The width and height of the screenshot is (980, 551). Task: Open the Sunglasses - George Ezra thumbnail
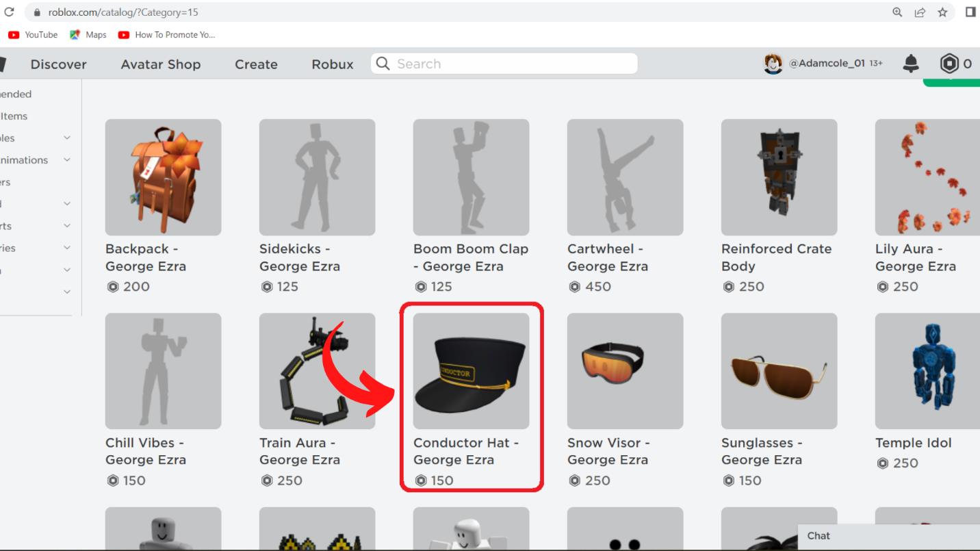[x=779, y=371]
